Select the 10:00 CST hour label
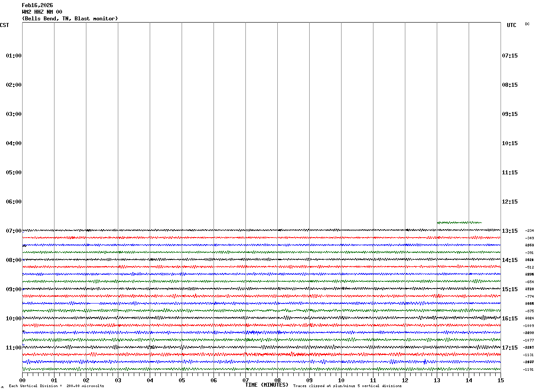This screenshot has height=392, width=536. point(14,319)
